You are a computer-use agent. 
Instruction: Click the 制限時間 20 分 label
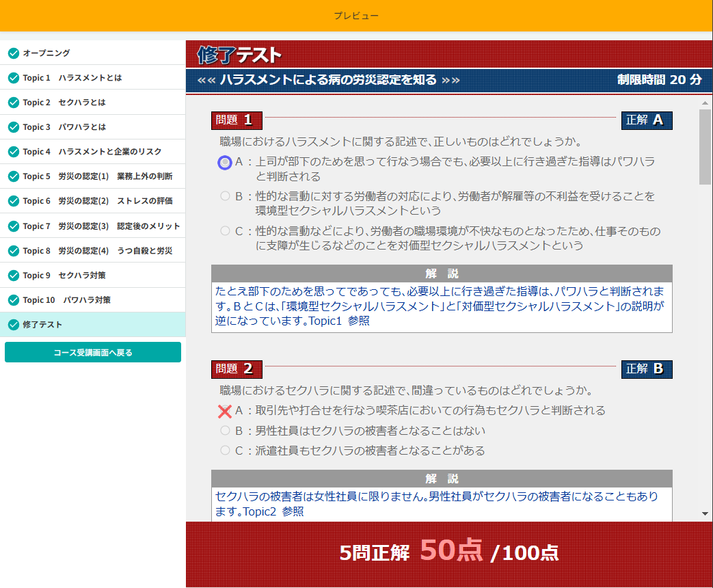660,80
